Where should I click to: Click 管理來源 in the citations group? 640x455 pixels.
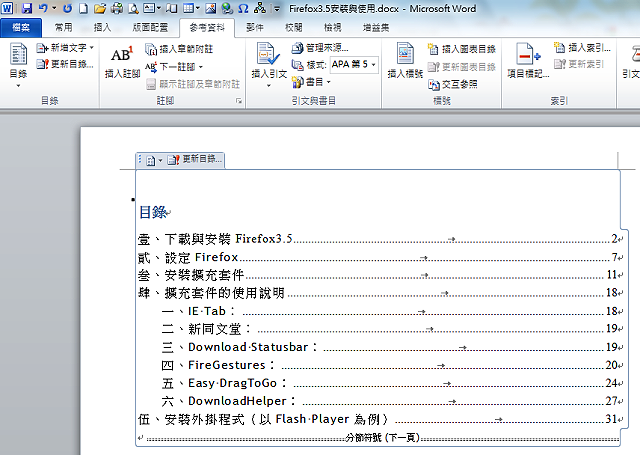320,48
